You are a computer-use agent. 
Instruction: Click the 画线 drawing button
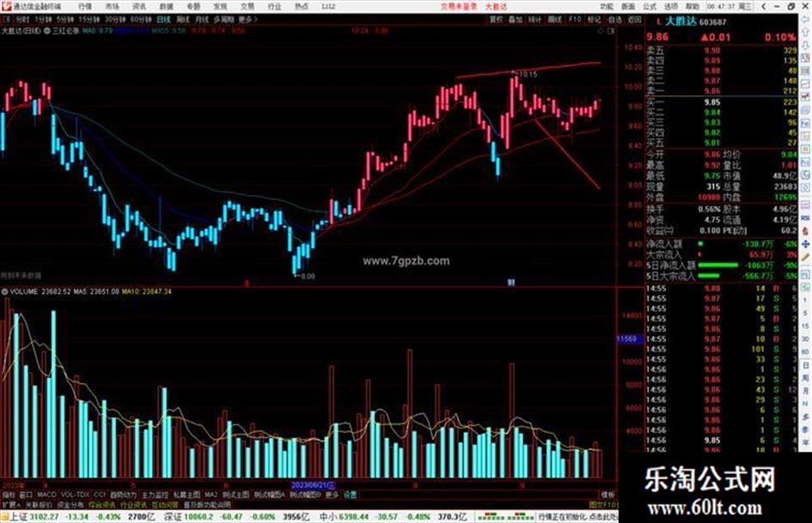[x=554, y=19]
